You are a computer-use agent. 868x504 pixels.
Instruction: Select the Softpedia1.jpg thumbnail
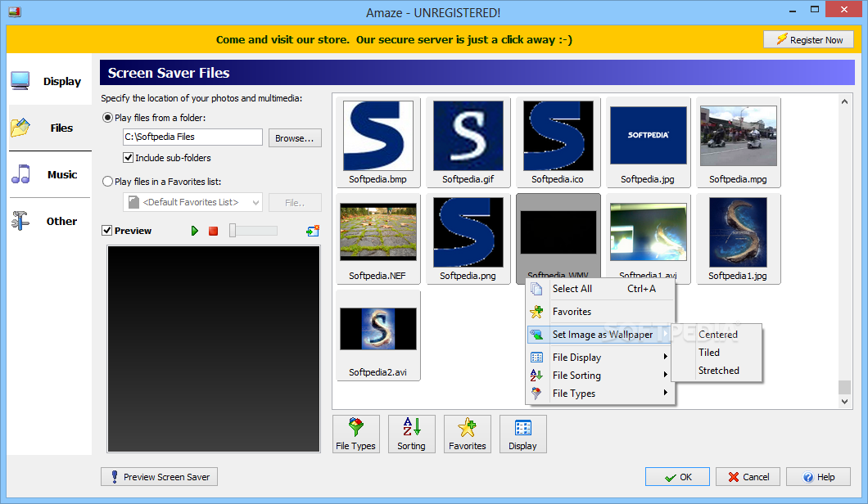click(x=739, y=239)
